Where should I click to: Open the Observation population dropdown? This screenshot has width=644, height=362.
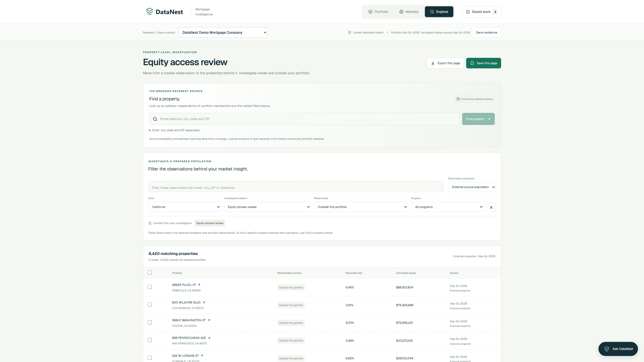472,187
